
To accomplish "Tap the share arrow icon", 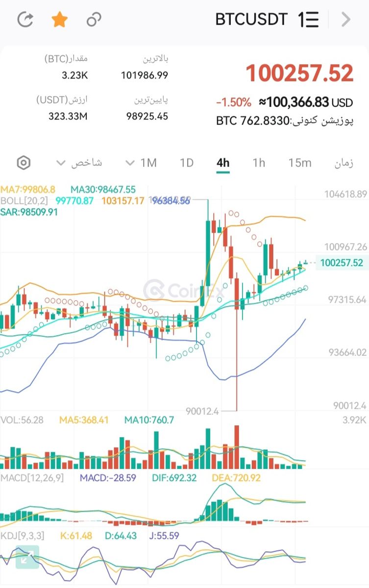I will [x=25, y=20].
